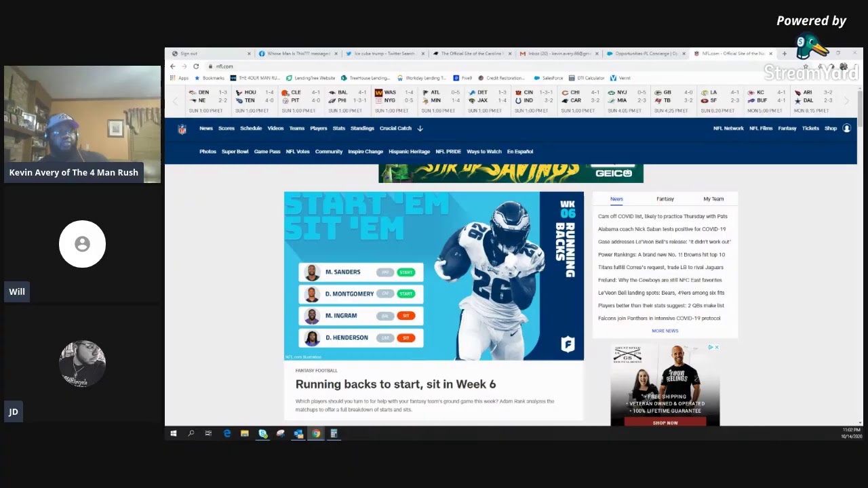This screenshot has width=868, height=488.
Task: Select the My Team tab
Action: tap(713, 199)
